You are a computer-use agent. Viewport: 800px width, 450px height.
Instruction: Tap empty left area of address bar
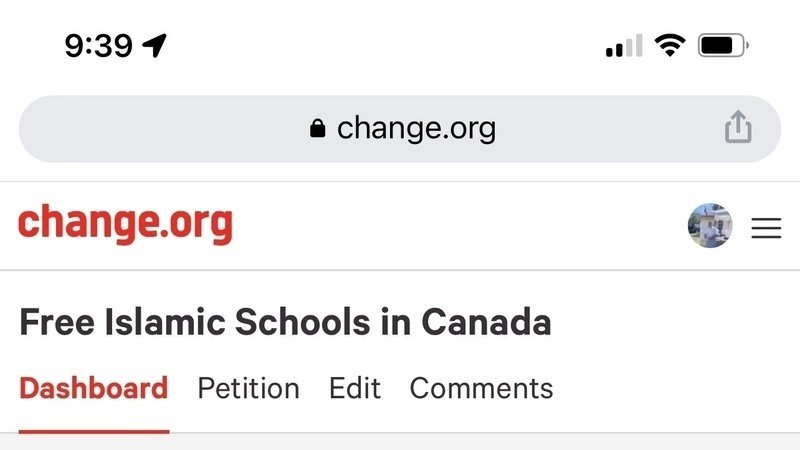tap(150, 129)
